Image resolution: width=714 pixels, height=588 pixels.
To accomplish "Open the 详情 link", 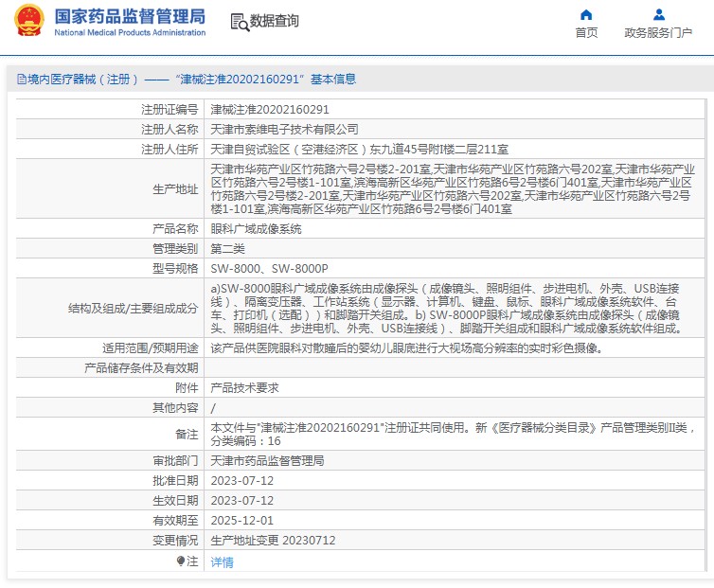I will [x=222, y=561].
